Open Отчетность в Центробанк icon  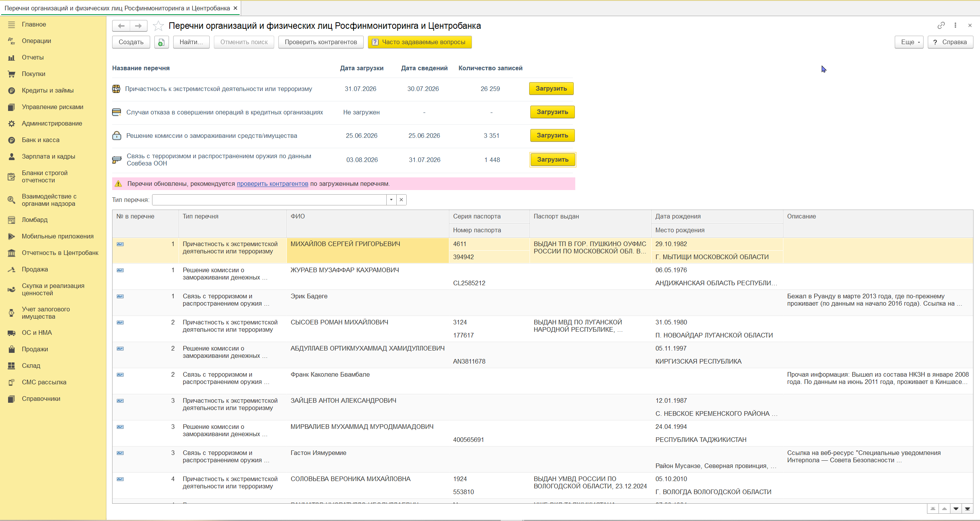[12, 253]
